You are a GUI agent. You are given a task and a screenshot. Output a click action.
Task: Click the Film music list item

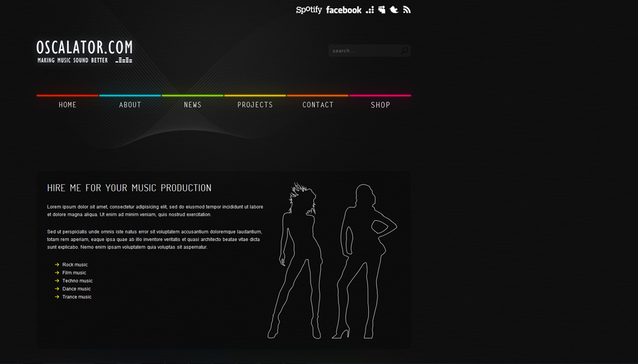click(x=74, y=273)
